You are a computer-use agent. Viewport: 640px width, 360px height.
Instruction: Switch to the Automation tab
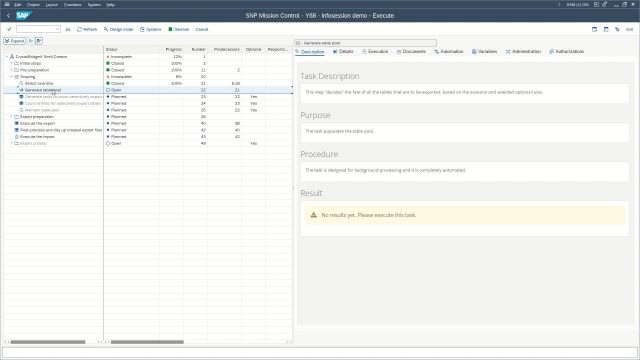point(449,51)
